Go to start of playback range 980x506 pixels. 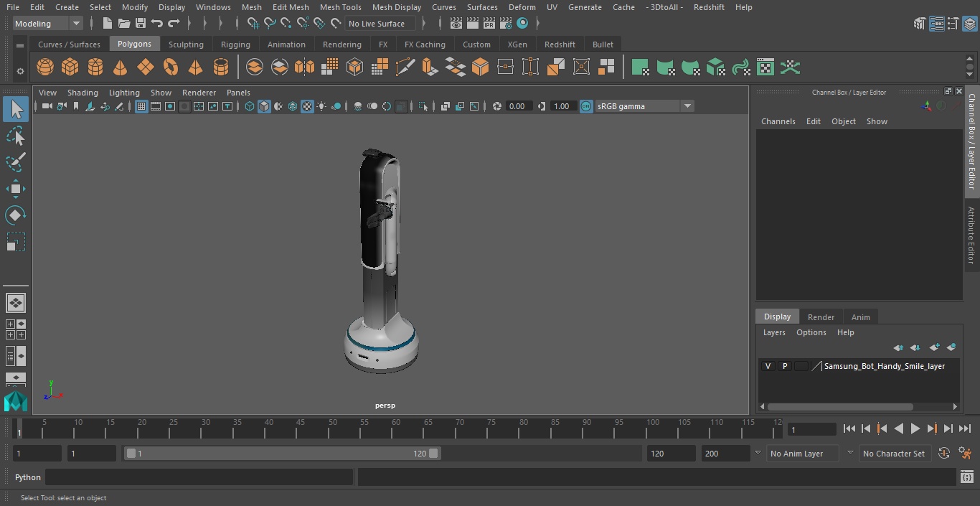[x=849, y=428]
